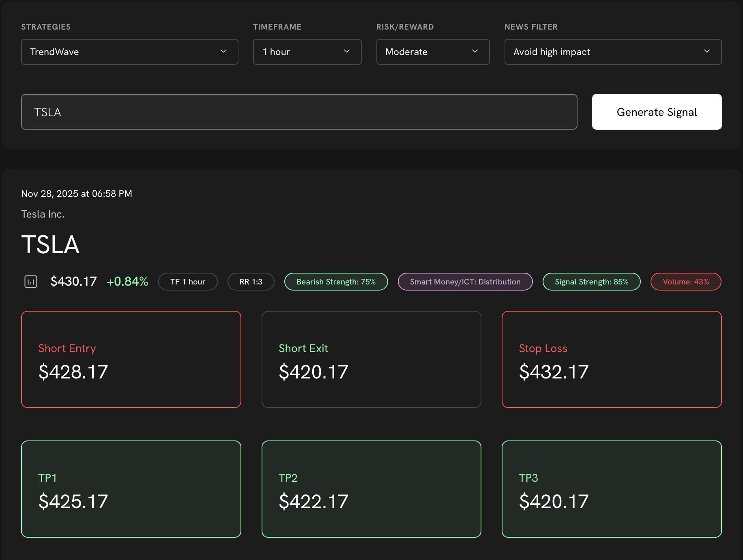Click the large TSLA ticker heading
Screen dimensions: 743x560
(50, 245)
